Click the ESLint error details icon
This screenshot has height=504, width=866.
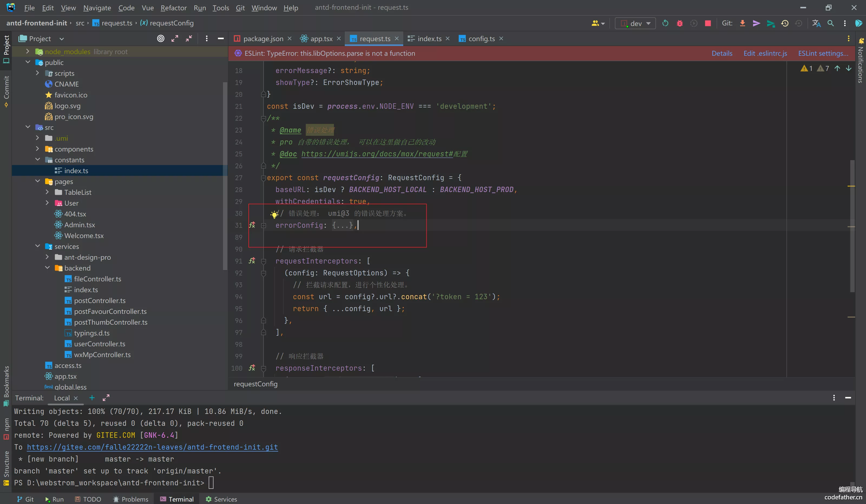pos(721,53)
